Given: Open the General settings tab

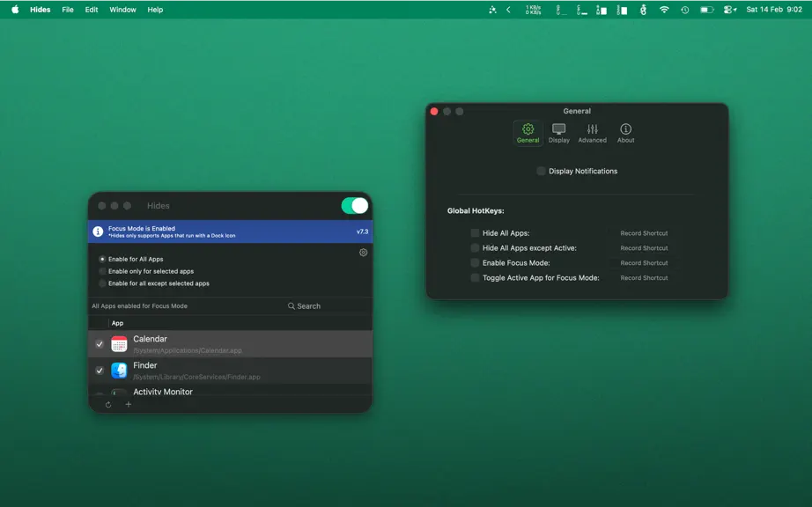Looking at the screenshot, I should coord(528,133).
